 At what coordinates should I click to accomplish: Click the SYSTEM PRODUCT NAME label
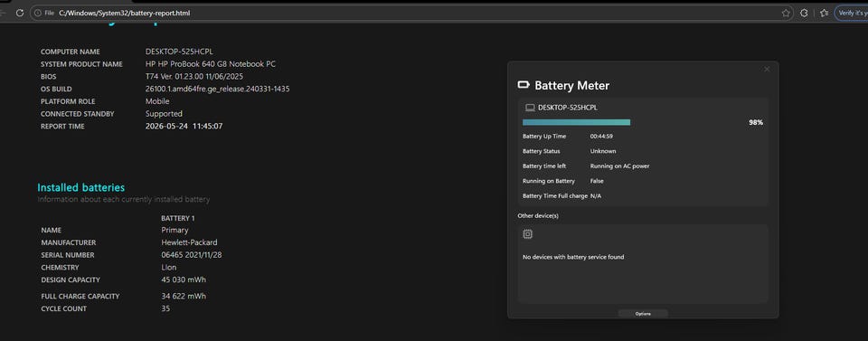[81, 64]
